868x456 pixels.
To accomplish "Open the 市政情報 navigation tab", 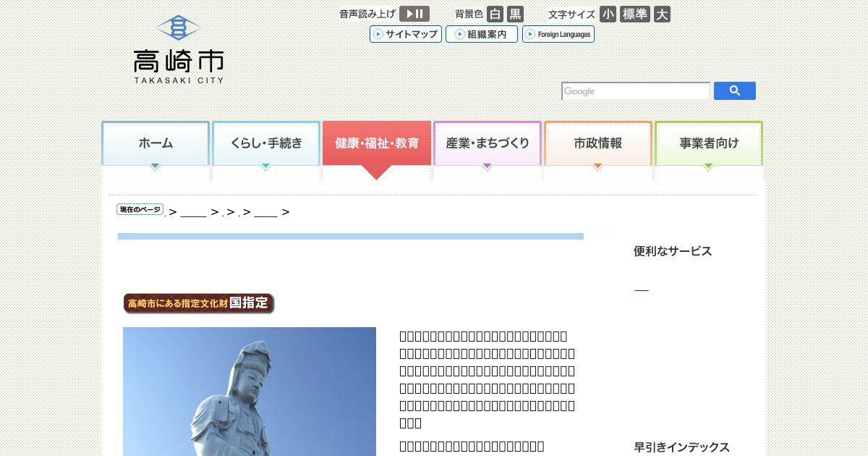I will (598, 144).
